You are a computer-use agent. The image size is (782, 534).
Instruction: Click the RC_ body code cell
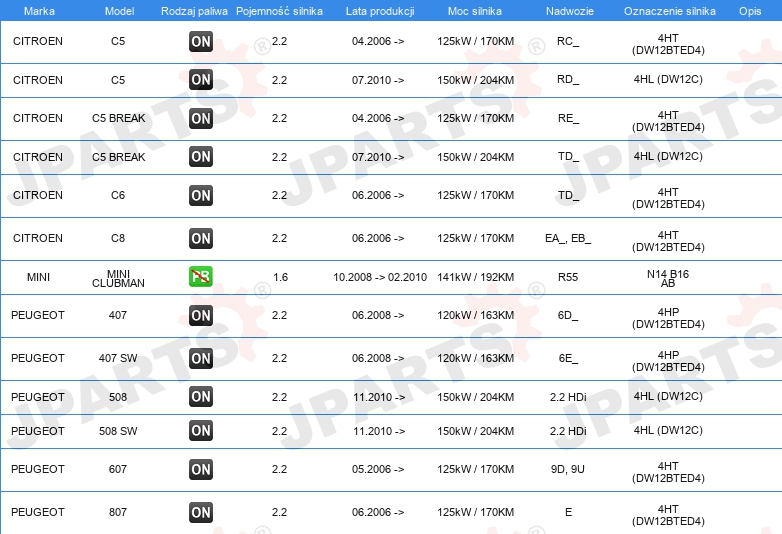tap(568, 41)
